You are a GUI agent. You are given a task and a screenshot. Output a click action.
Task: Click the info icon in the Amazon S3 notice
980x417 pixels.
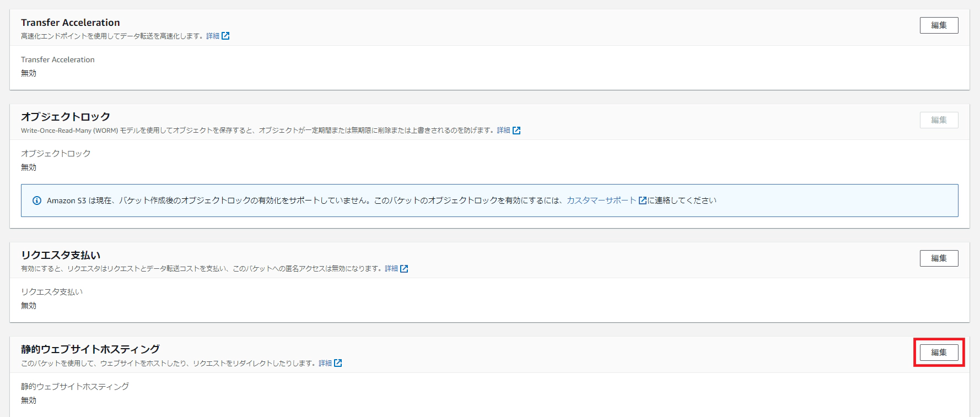pos(37,201)
